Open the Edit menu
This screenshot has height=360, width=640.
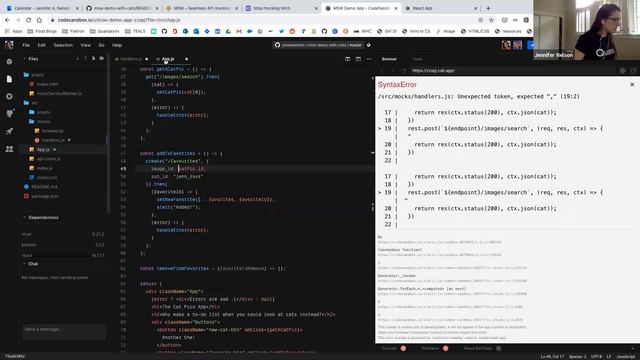click(x=42, y=45)
